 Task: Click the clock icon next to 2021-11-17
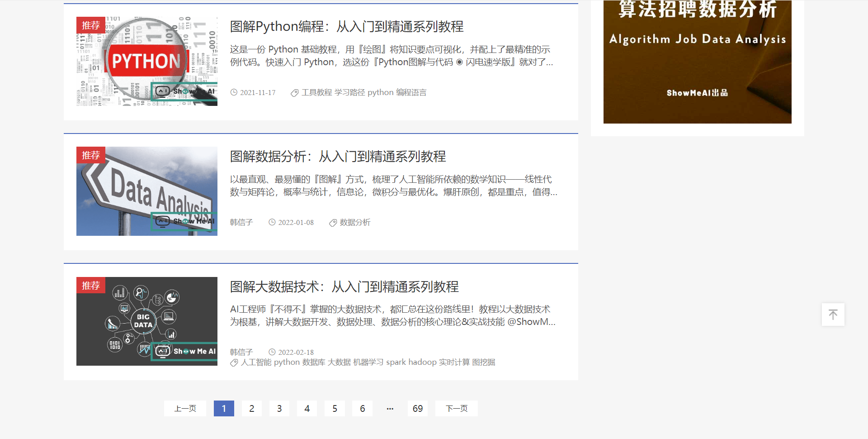click(234, 92)
